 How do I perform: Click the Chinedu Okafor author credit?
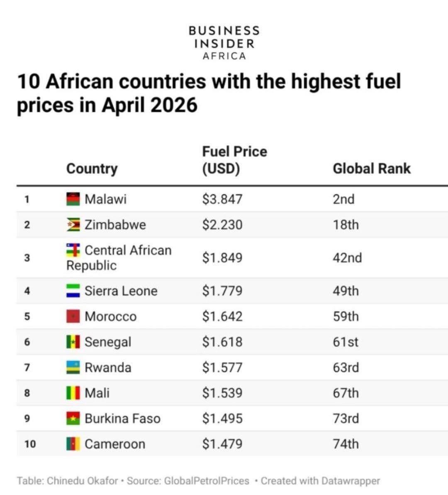click(83, 481)
